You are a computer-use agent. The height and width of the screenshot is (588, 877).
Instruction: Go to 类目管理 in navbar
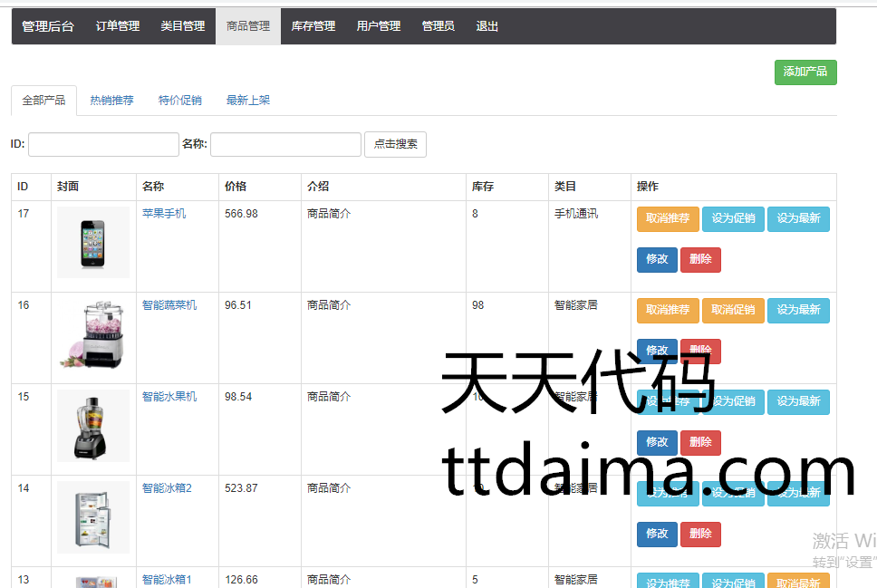(183, 26)
